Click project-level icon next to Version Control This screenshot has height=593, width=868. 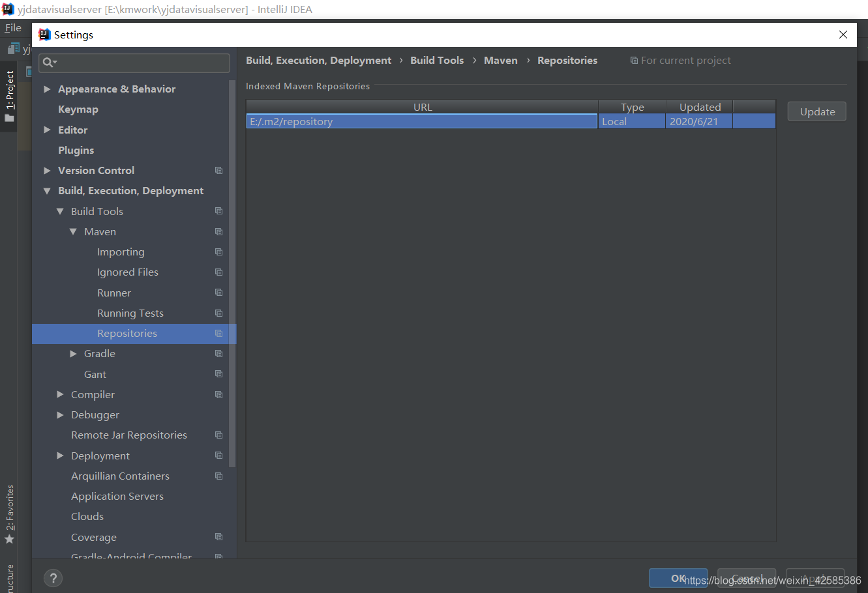tap(219, 171)
